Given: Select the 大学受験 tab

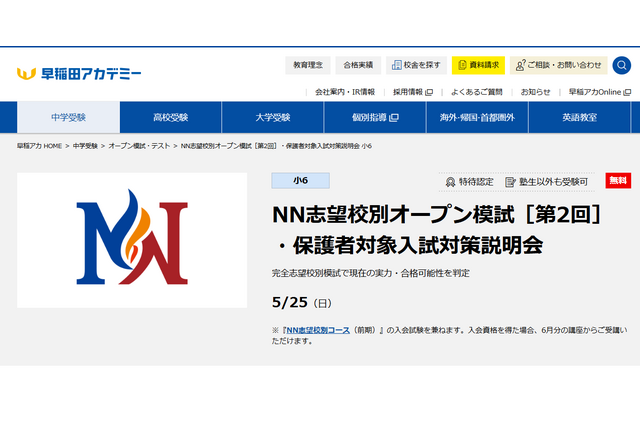Looking at the screenshot, I should pos(273,118).
